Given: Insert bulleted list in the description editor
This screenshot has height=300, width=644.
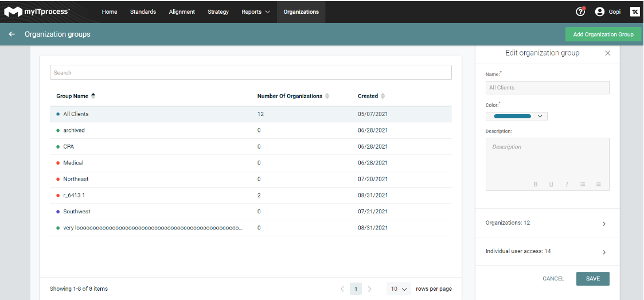Looking at the screenshot, I should 583,184.
